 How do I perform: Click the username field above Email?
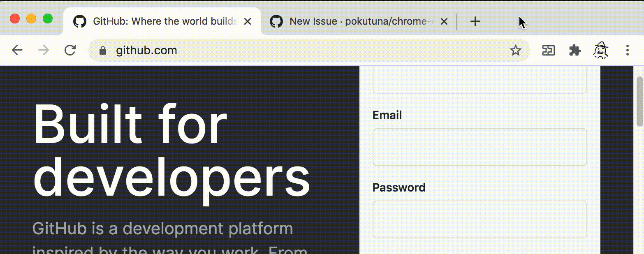point(480,80)
